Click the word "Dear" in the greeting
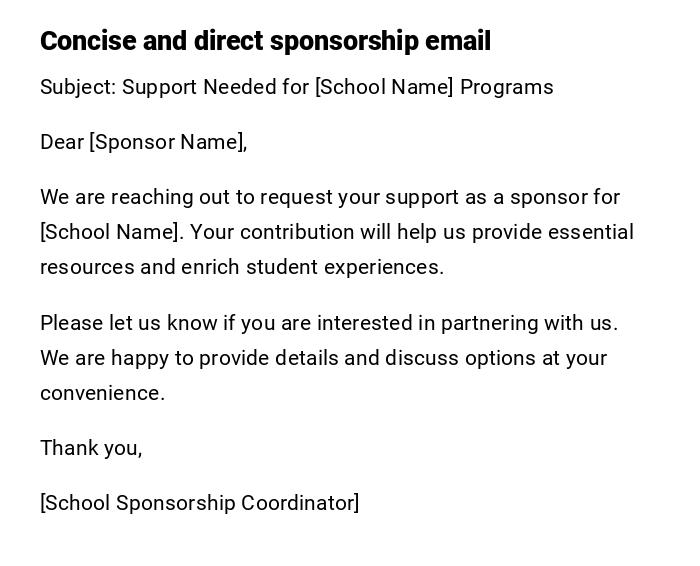 point(62,142)
